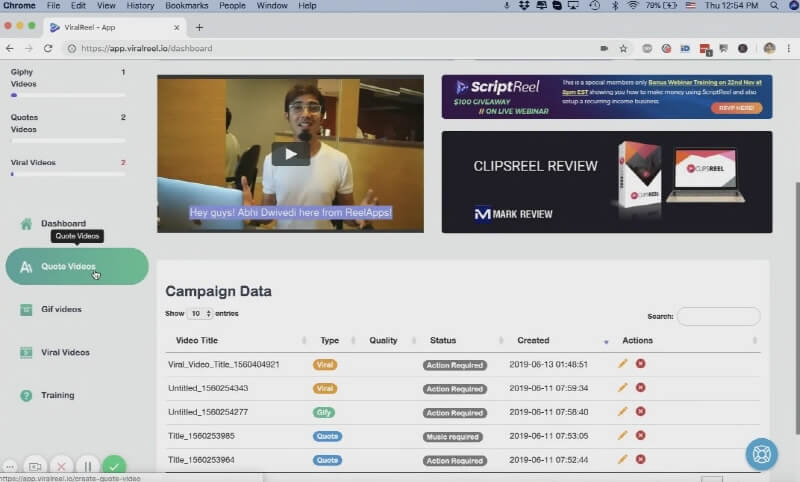Click the Chrome profile avatar
Image resolution: width=800 pixels, height=482 pixels.
pos(769,48)
